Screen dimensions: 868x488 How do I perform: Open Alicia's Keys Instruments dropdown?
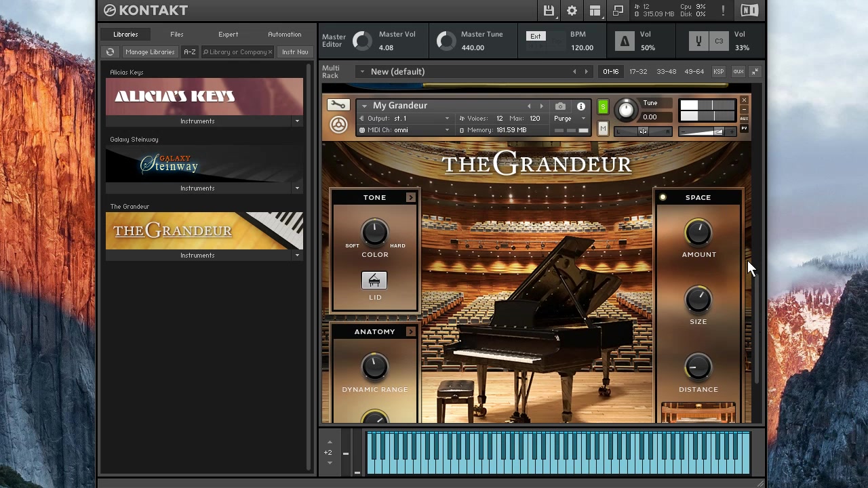tap(297, 121)
